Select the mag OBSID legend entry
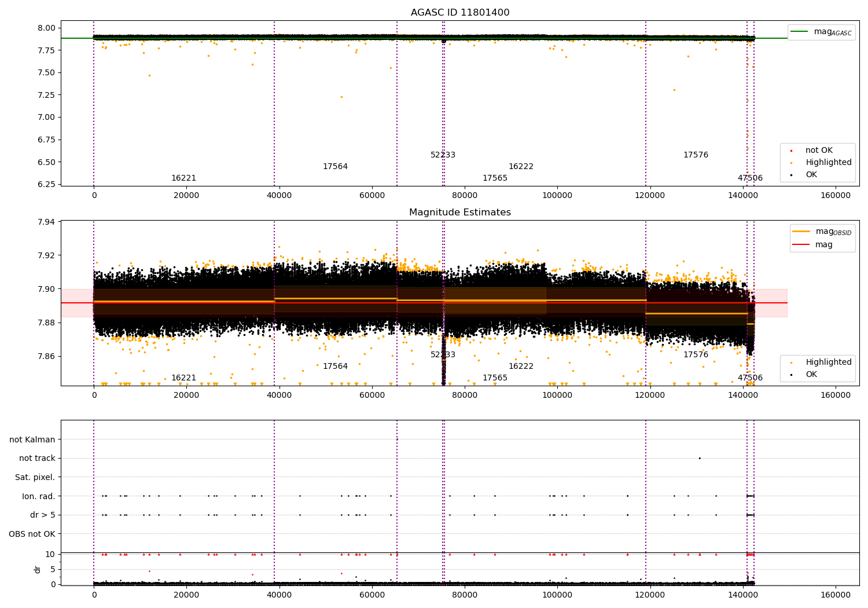868x608 pixels. tap(822, 232)
